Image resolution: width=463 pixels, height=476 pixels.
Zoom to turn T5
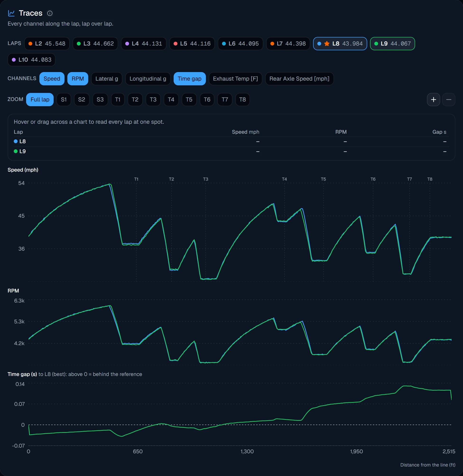click(189, 99)
